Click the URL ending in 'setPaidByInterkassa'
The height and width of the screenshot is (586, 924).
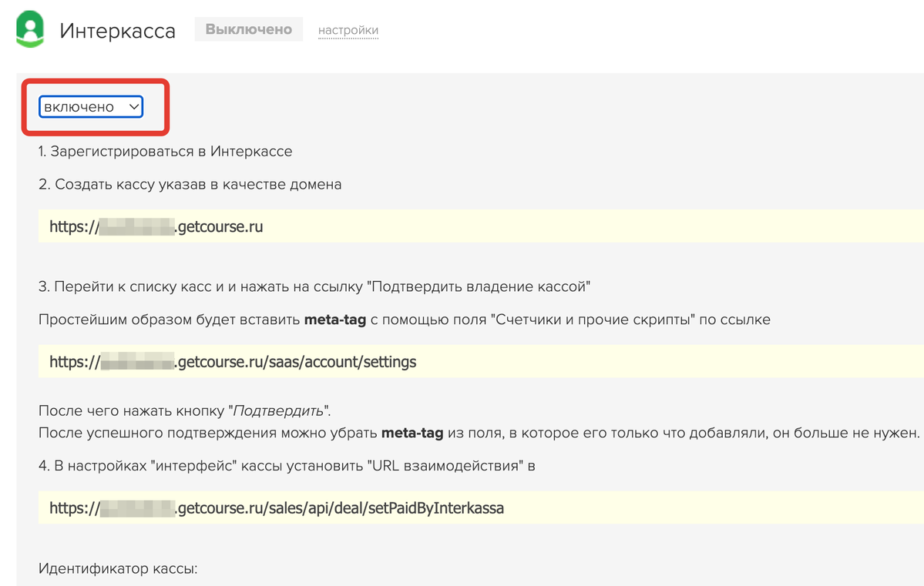(x=277, y=508)
